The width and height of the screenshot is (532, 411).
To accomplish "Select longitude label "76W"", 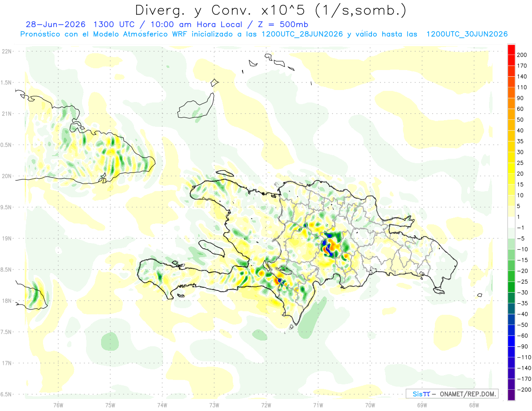I will point(58,405).
